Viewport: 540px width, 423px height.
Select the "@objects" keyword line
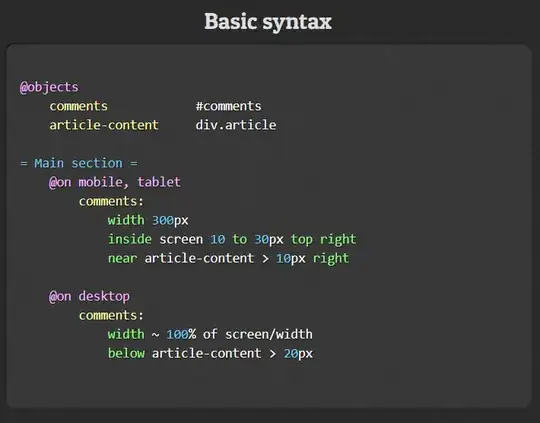pyautogui.click(x=49, y=87)
